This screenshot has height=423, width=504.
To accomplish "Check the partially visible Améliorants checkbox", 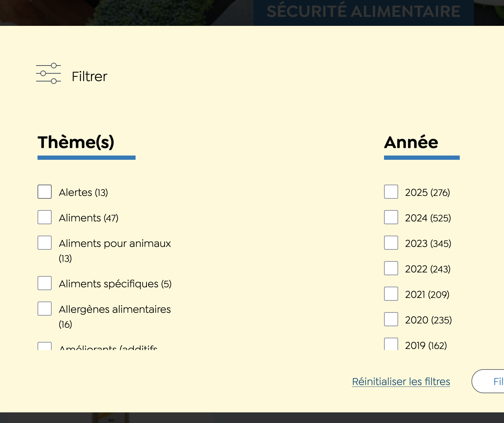I will point(45,346).
